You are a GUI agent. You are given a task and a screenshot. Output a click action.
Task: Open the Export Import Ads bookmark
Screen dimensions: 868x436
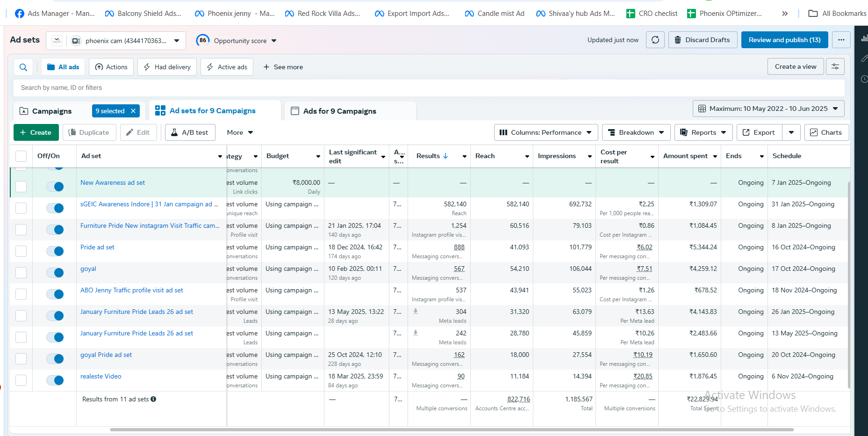click(x=412, y=14)
